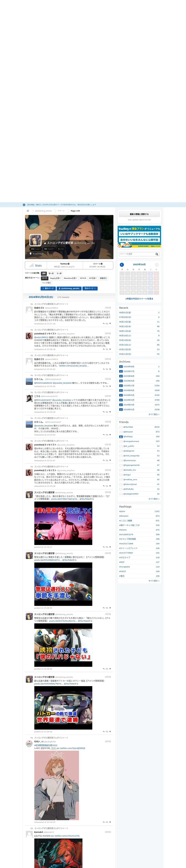Open #pixiv hashtag
The image size is (186, 868).
pos(122,512)
